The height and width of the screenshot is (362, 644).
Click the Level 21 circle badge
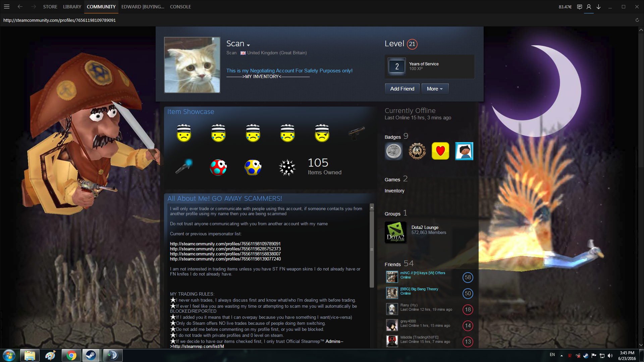pyautogui.click(x=412, y=44)
